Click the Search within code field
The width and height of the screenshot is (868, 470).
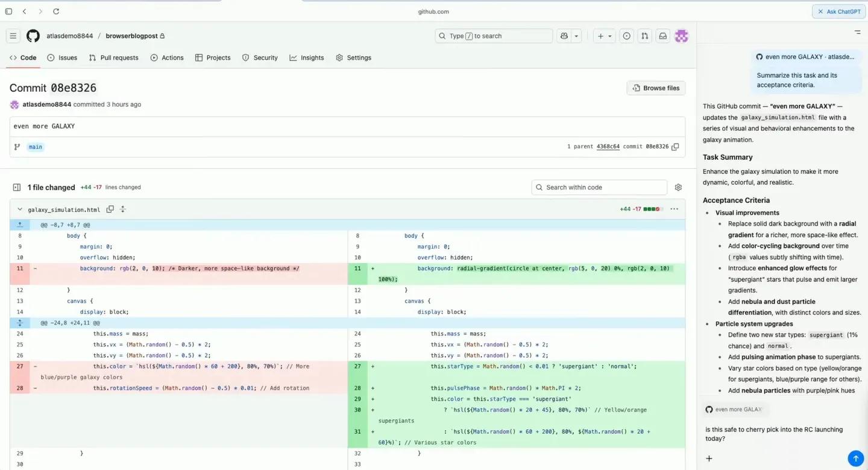click(599, 187)
